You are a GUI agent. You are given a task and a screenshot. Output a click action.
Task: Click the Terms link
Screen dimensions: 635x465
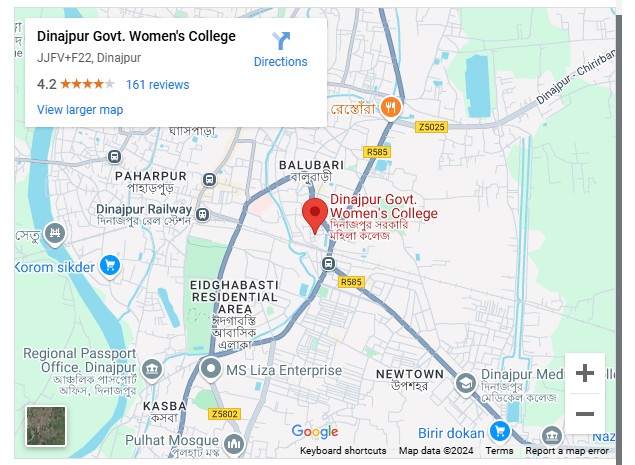(499, 451)
